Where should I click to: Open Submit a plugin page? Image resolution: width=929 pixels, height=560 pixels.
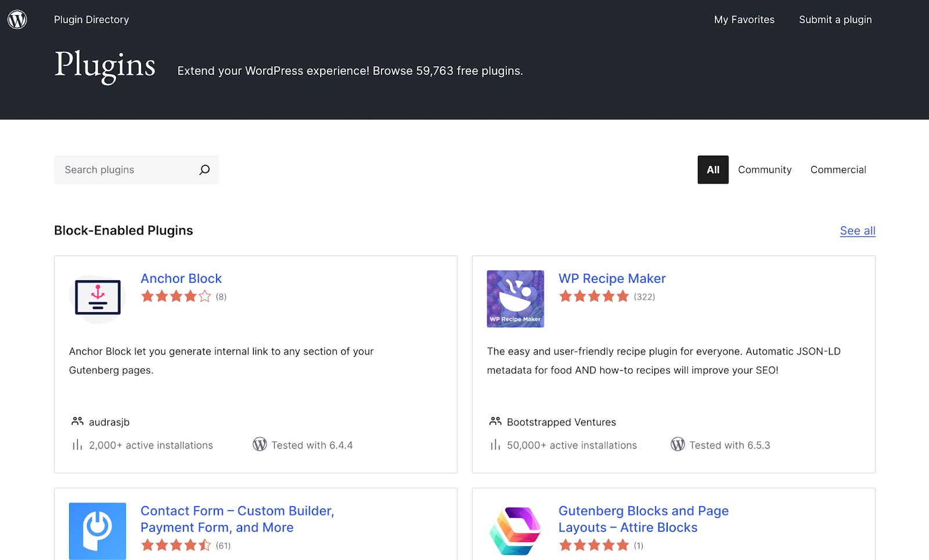pyautogui.click(x=835, y=20)
